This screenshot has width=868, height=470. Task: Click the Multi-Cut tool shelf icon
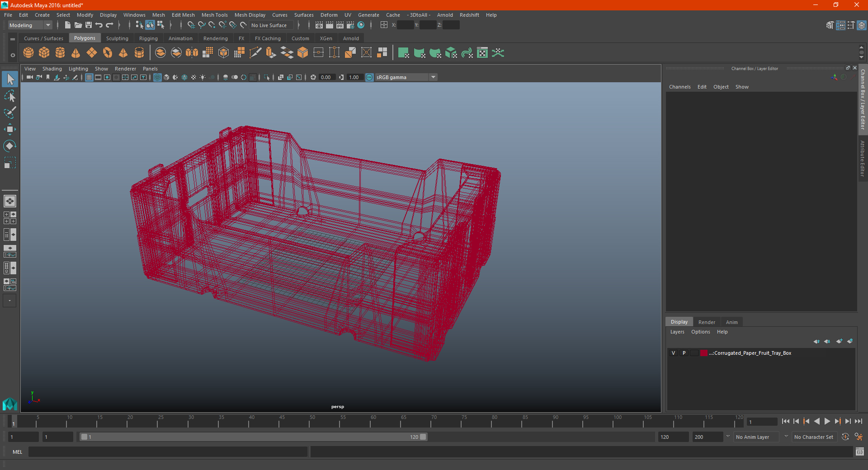click(x=255, y=53)
